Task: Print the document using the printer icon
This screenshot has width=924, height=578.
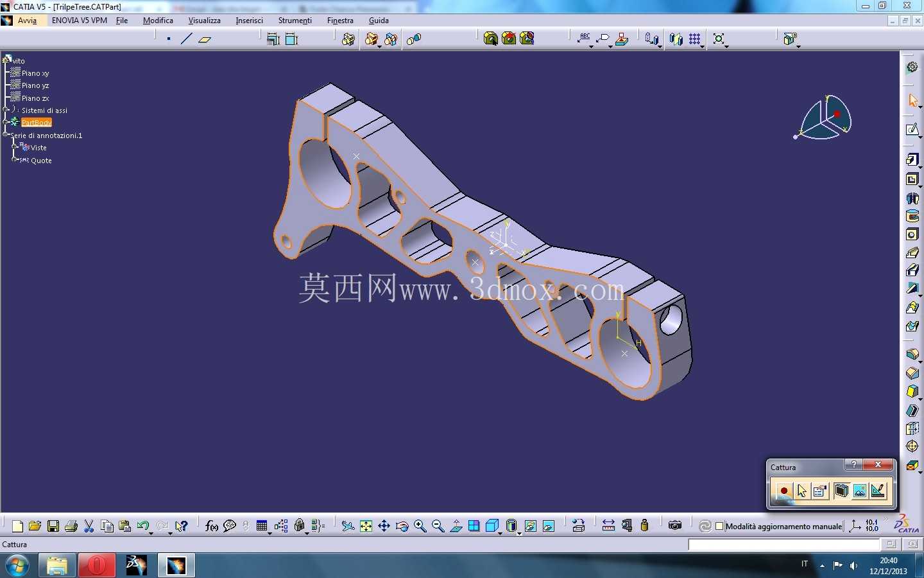Action: (x=71, y=526)
